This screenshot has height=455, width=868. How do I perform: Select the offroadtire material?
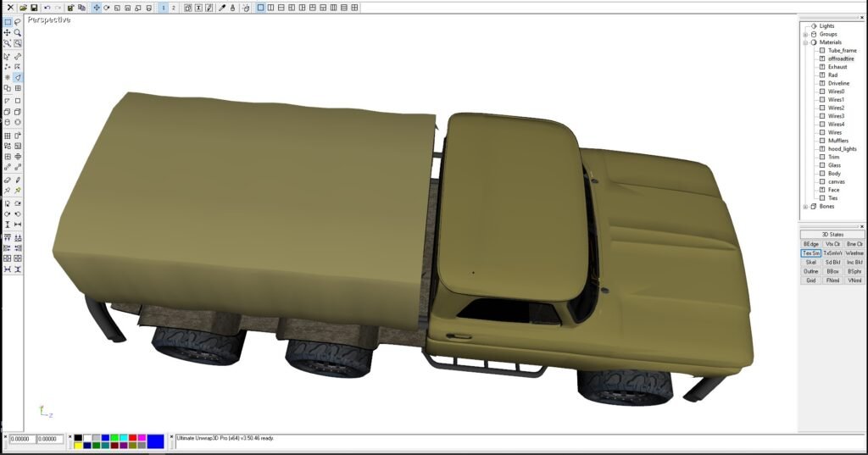[x=841, y=58]
